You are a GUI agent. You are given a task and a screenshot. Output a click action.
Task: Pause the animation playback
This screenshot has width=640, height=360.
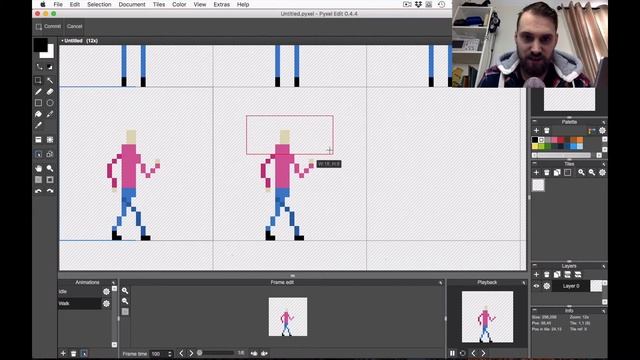click(452, 353)
